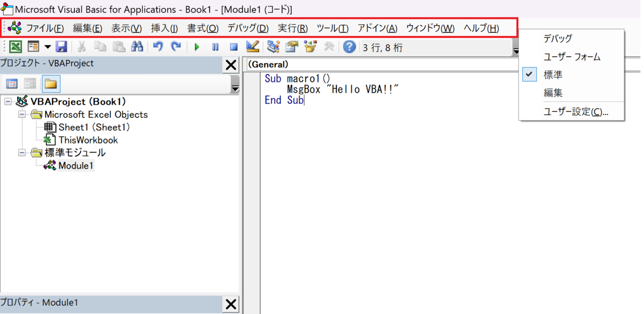Open the Project Explorer toolbar icon

273,47
